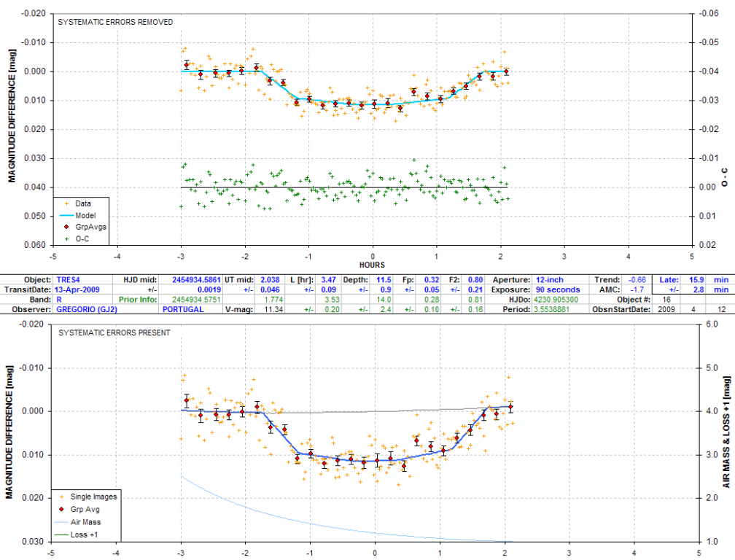Click the 'SYSTEMATIC ERRORS REMOVED' chart title
The width and height of the screenshot is (735, 560).
click(115, 22)
